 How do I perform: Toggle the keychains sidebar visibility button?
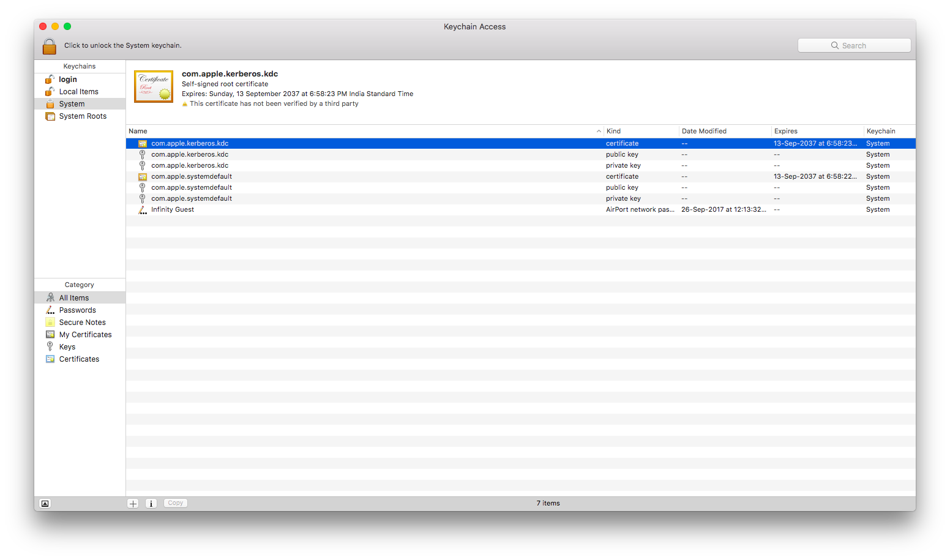(x=45, y=504)
